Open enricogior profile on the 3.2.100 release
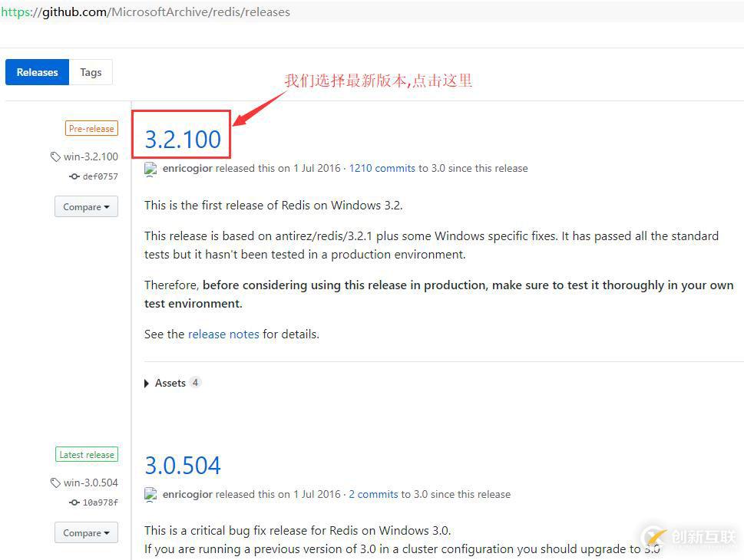744x560 pixels. 187,168
